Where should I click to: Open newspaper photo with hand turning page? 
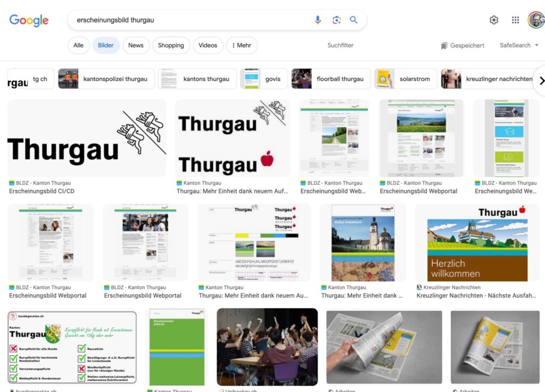[x=384, y=347]
